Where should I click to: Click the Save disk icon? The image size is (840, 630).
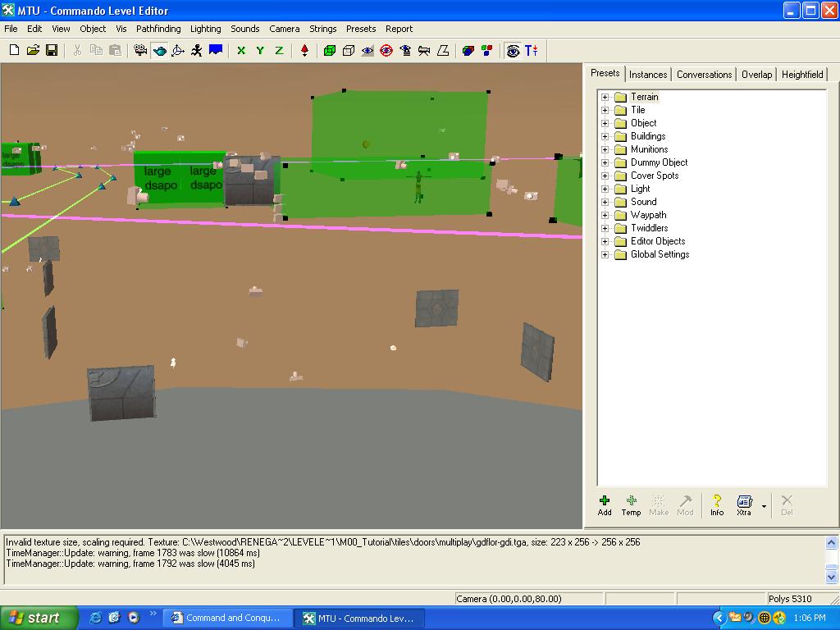click(52, 51)
